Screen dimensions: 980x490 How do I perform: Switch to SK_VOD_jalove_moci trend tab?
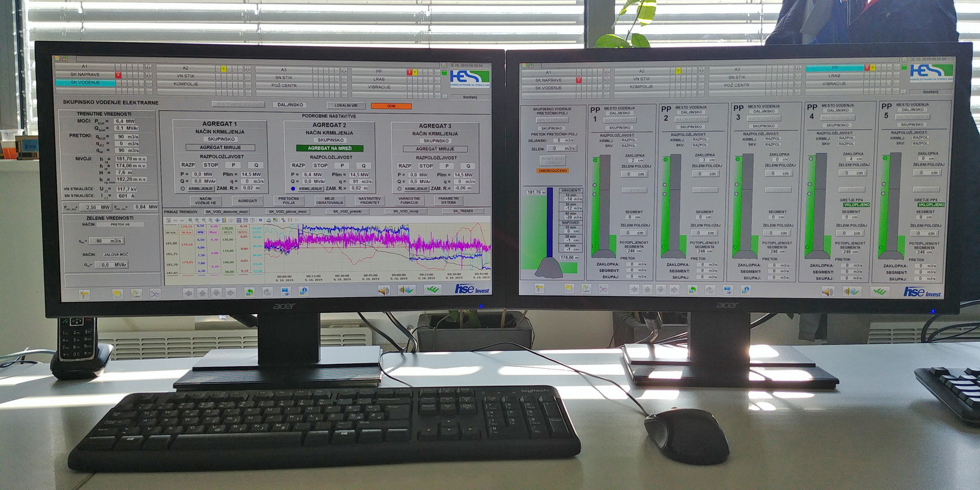288,211
